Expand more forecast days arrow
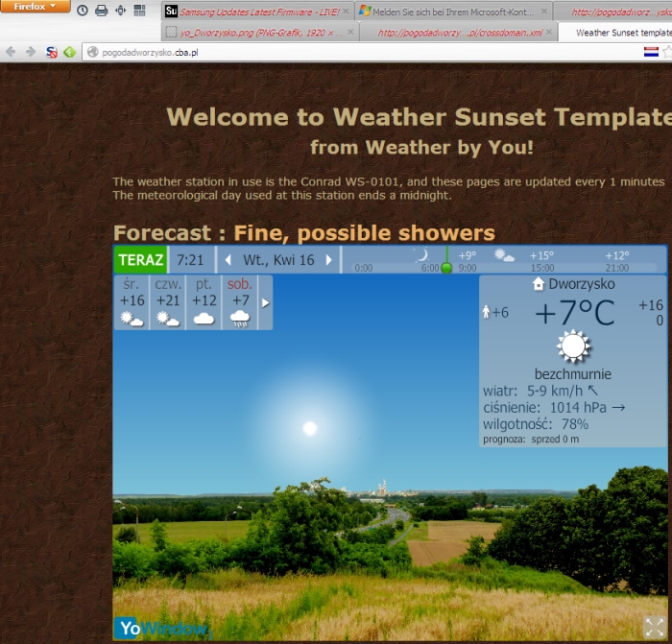Image resolution: width=672 pixels, height=644 pixels. [266, 303]
